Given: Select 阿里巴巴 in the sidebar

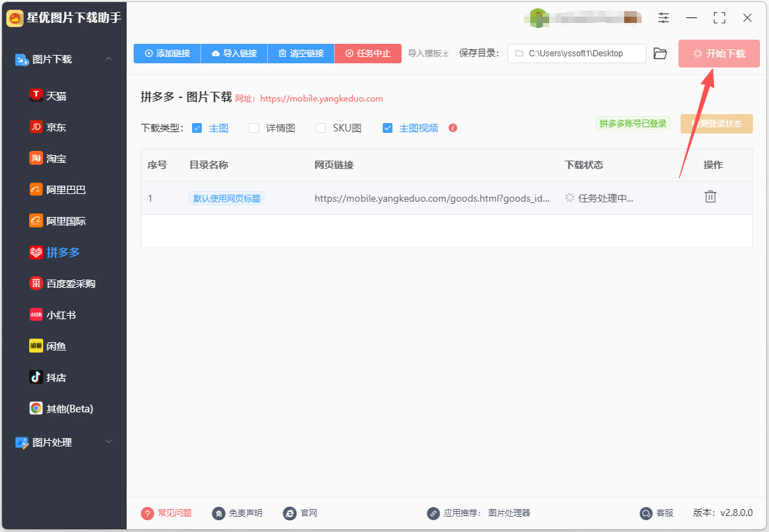Looking at the screenshot, I should click(x=58, y=190).
